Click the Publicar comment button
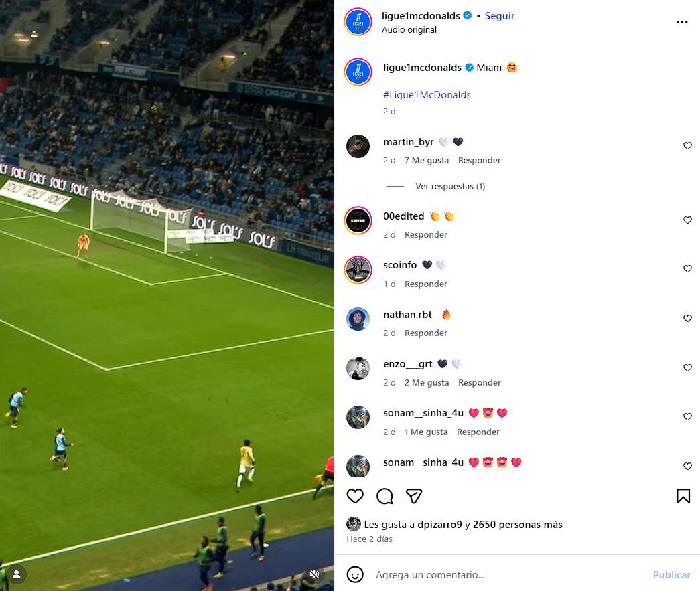Viewport: 700px width, 591px height. [671, 574]
